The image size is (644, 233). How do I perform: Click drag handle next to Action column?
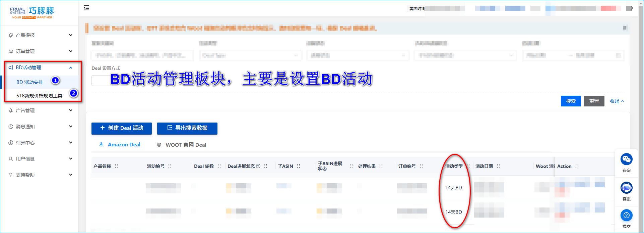tap(577, 166)
